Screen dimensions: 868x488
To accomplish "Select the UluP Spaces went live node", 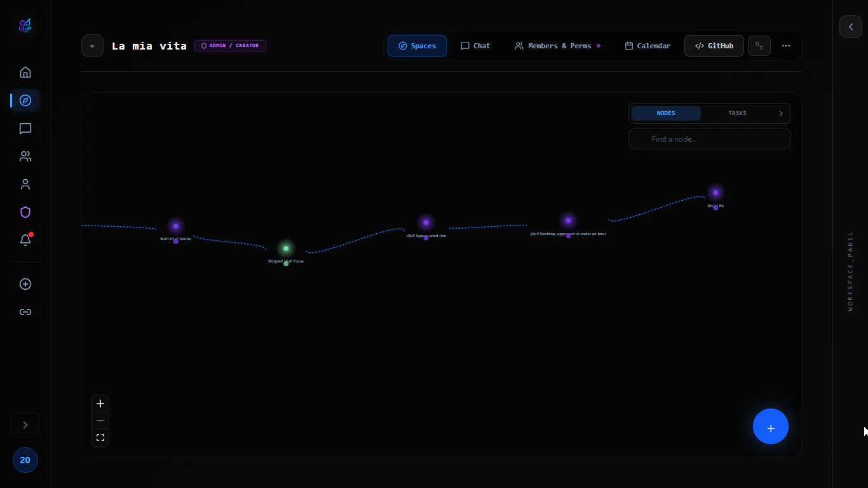I will click(426, 223).
